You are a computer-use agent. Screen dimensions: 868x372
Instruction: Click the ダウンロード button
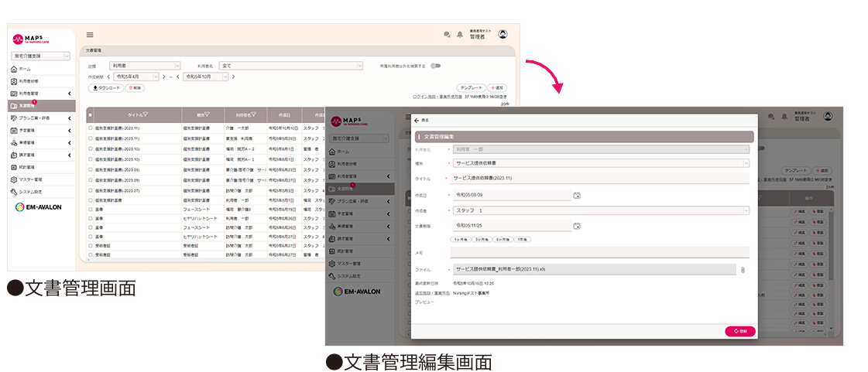pyautogui.click(x=106, y=88)
